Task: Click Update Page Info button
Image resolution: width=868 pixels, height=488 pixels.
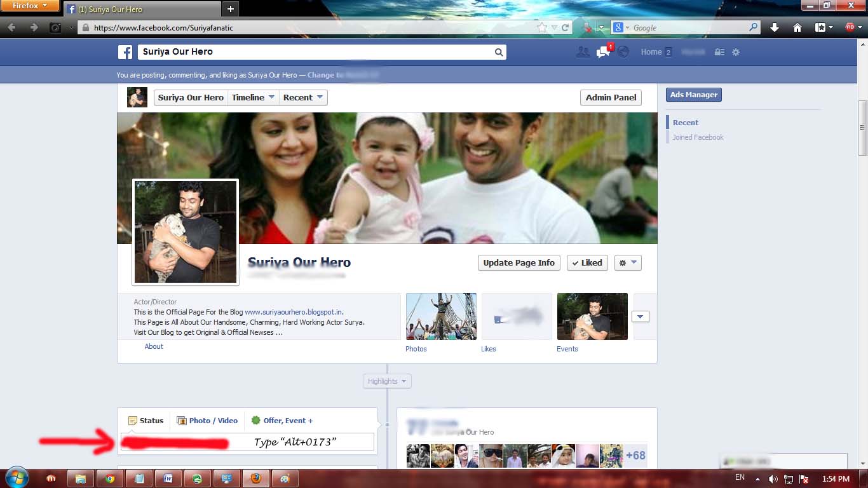Action: coord(519,262)
